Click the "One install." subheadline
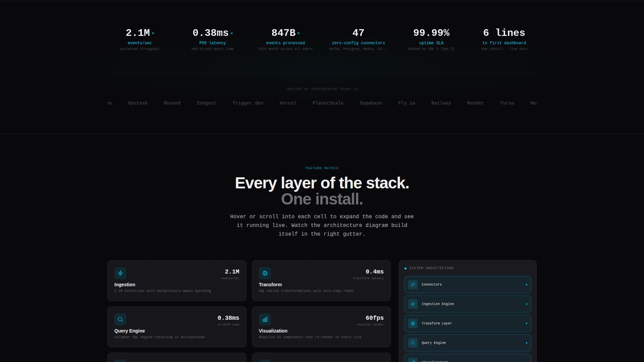 pyautogui.click(x=322, y=199)
